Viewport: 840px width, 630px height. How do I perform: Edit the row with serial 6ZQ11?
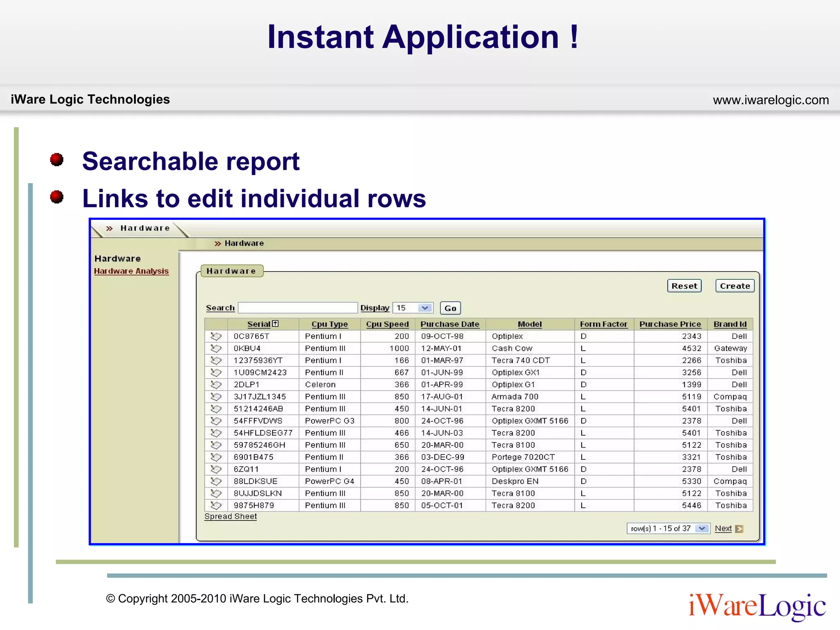click(x=216, y=469)
